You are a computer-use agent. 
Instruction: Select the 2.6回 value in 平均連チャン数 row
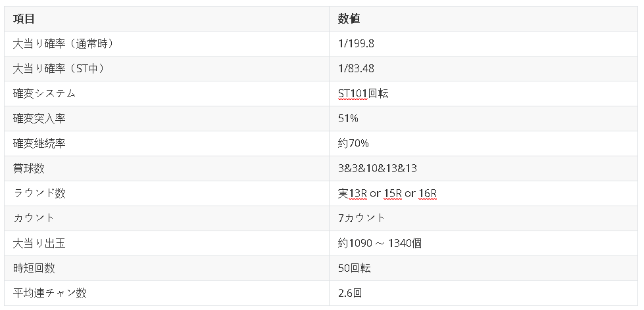tap(350, 294)
